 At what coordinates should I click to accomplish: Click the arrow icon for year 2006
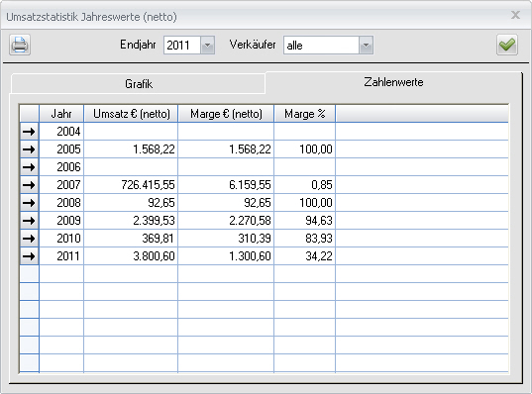[x=29, y=167]
